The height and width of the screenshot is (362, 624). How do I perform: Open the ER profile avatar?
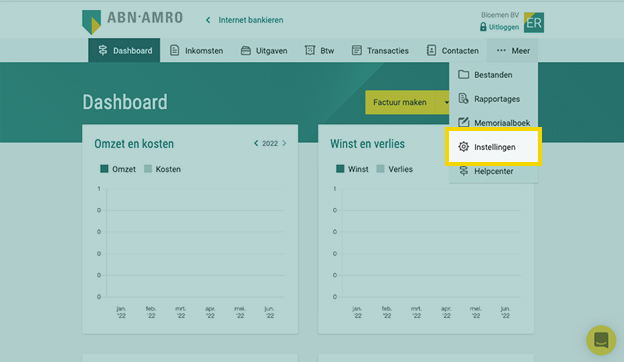(x=534, y=23)
